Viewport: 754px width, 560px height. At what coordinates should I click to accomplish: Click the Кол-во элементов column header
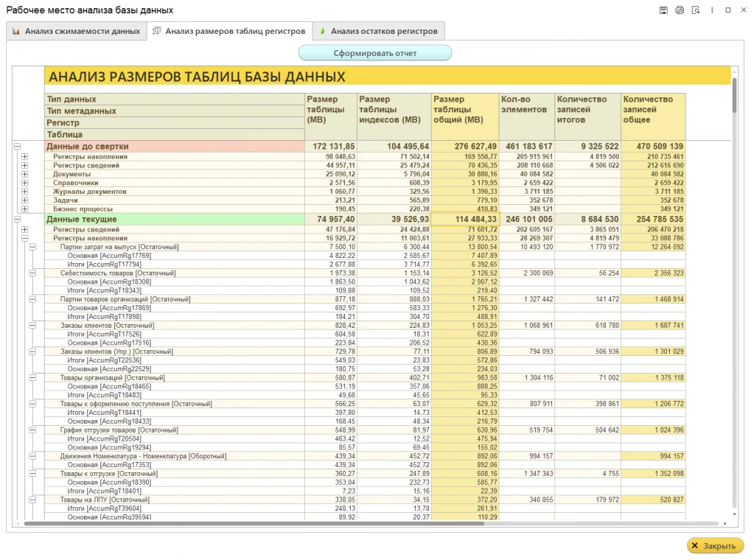tap(527, 116)
